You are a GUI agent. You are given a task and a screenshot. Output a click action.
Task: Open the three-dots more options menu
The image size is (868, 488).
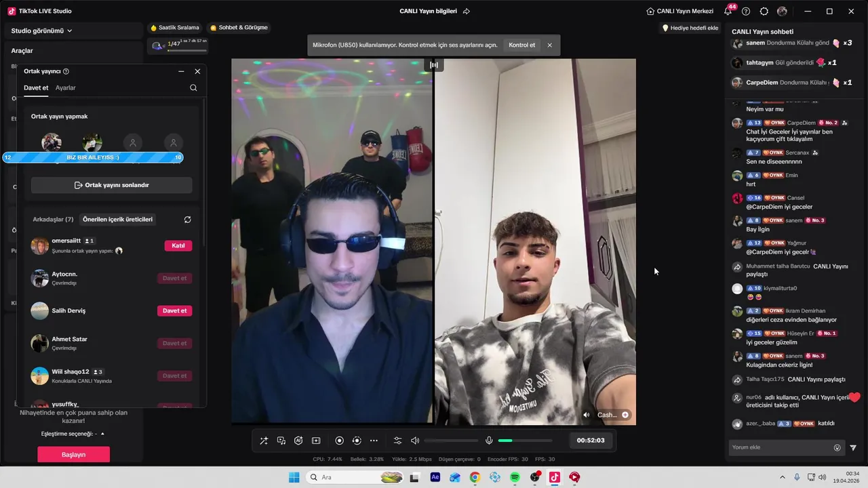374,441
